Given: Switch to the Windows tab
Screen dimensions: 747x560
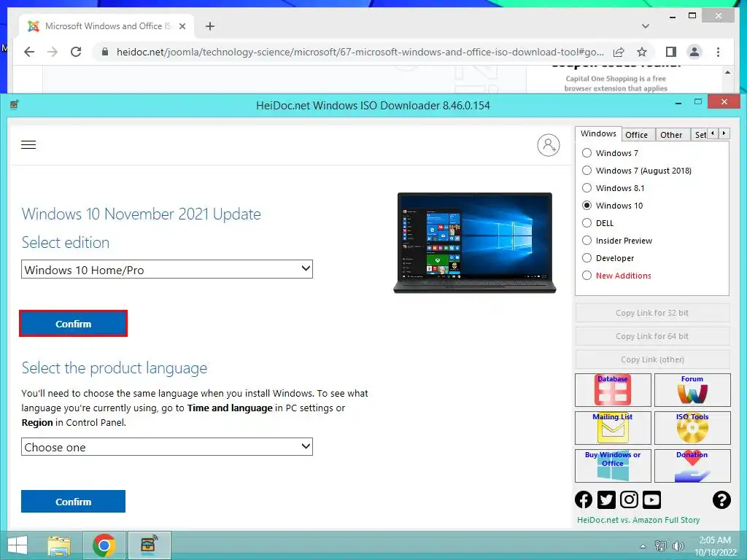Looking at the screenshot, I should click(598, 134).
